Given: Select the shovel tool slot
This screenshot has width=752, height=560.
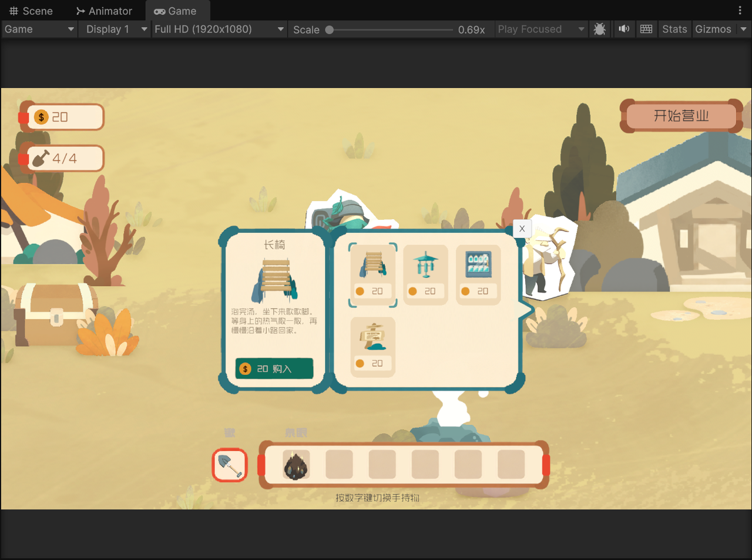Looking at the screenshot, I should [230, 465].
